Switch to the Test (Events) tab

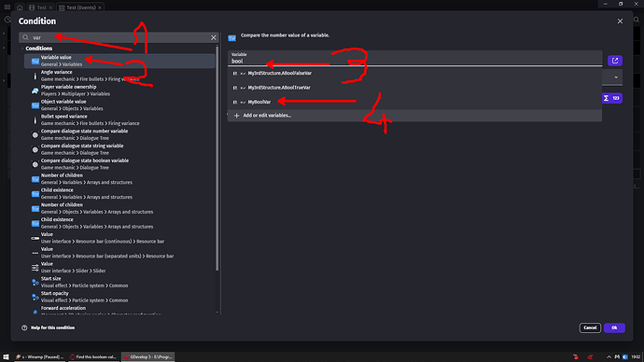click(81, 7)
